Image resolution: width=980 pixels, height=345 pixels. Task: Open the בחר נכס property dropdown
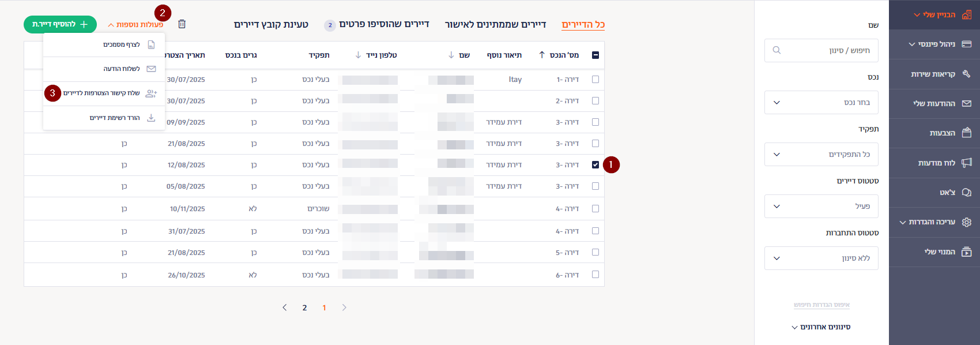coord(821,103)
